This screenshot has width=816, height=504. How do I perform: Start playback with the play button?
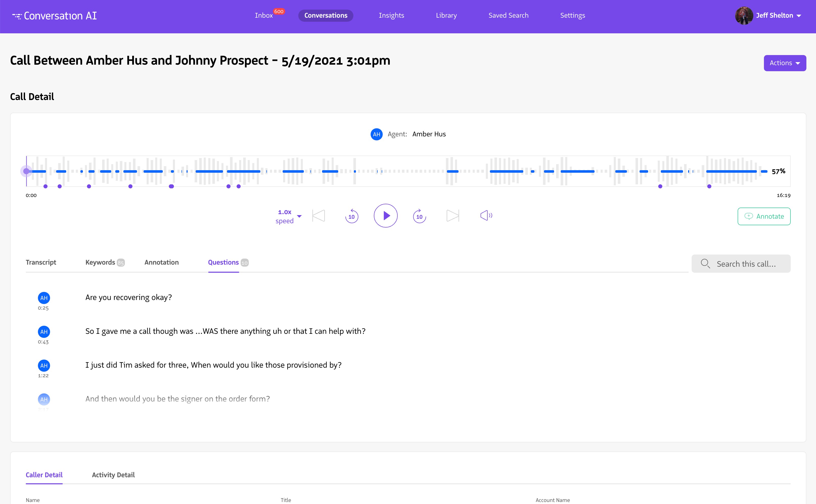point(386,216)
